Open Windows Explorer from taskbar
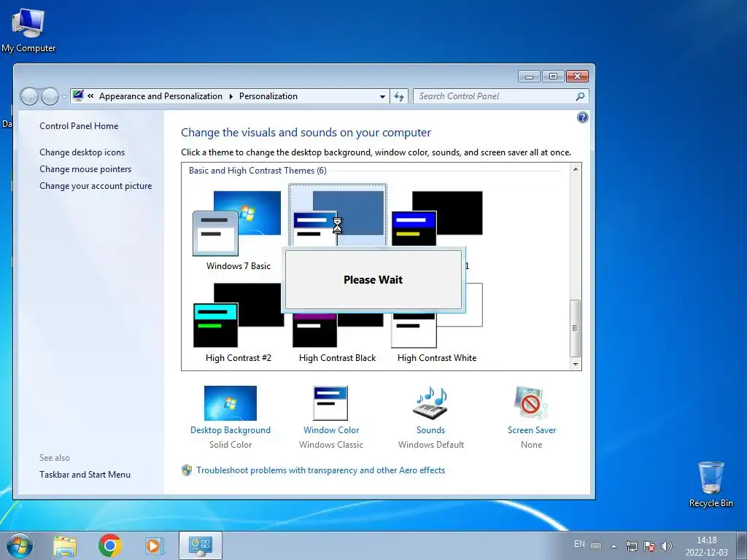 point(65,545)
